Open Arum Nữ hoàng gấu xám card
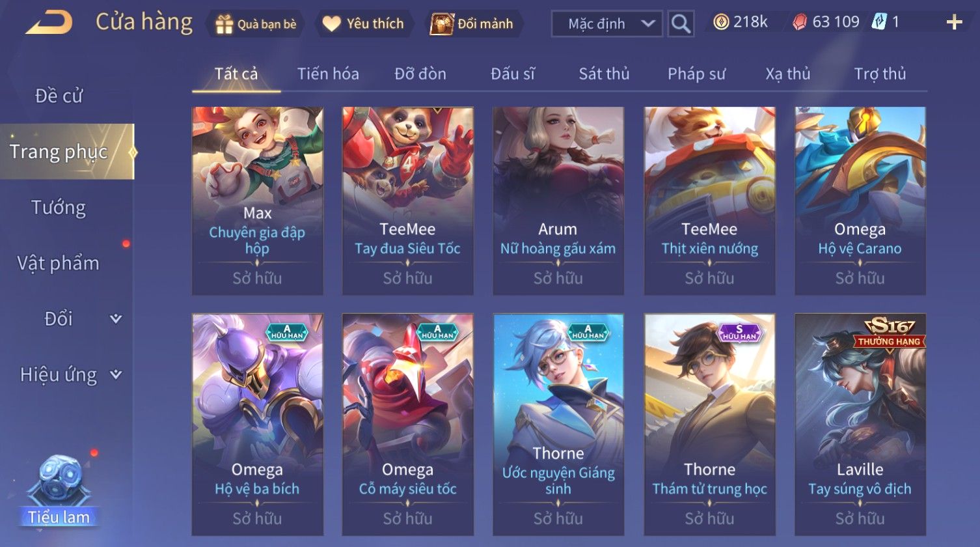980x547 pixels. tap(558, 201)
